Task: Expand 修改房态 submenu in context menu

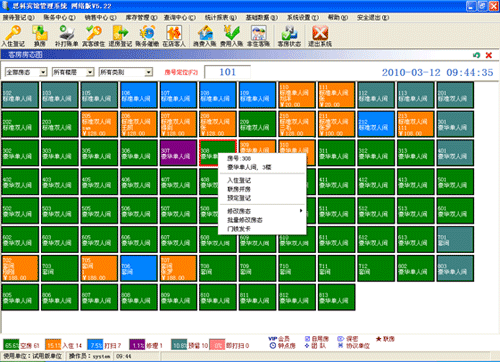Action: point(262,211)
